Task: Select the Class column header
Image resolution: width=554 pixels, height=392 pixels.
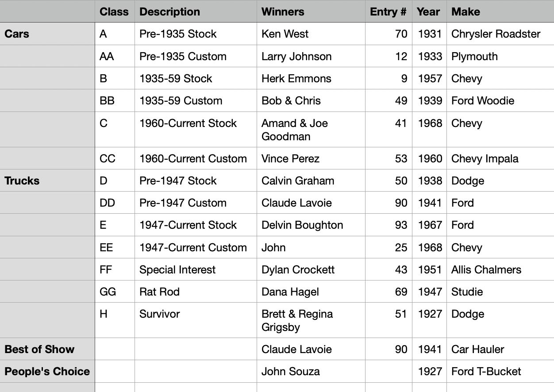Action: pos(115,12)
